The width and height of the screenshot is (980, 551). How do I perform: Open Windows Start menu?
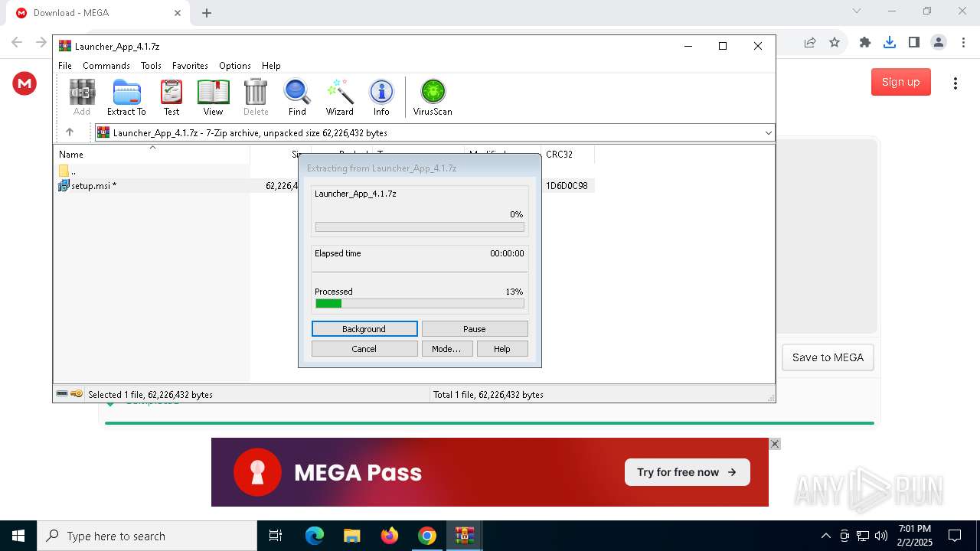tap(18, 536)
